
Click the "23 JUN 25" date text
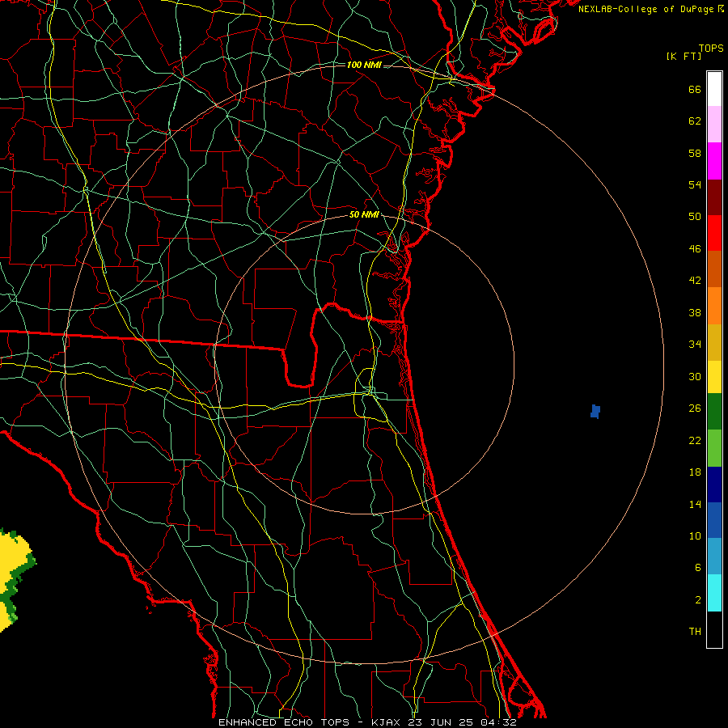click(441, 722)
